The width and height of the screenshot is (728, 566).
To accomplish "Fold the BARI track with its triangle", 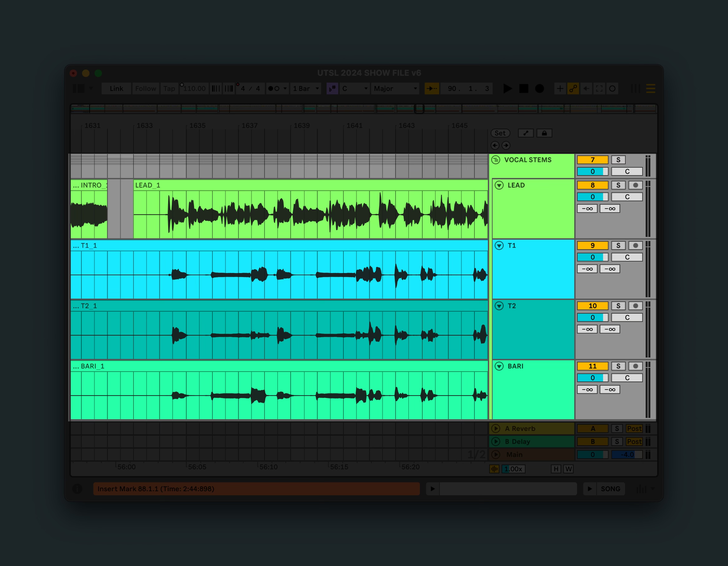I will pos(499,366).
